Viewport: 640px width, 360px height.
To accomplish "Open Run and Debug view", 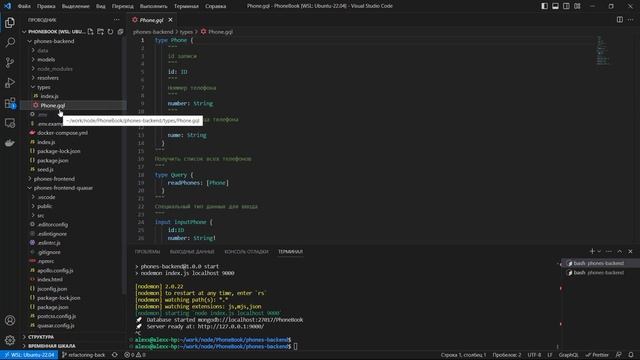I will (10, 82).
